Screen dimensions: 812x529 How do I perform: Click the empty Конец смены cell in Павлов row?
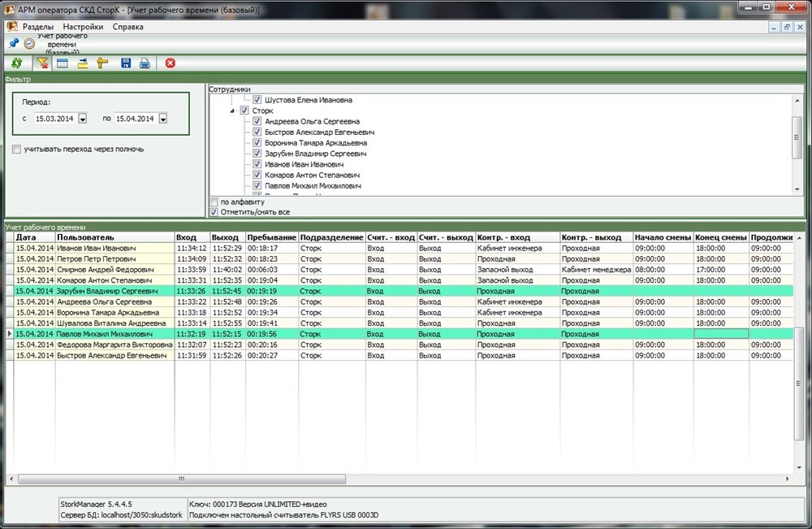click(x=721, y=334)
